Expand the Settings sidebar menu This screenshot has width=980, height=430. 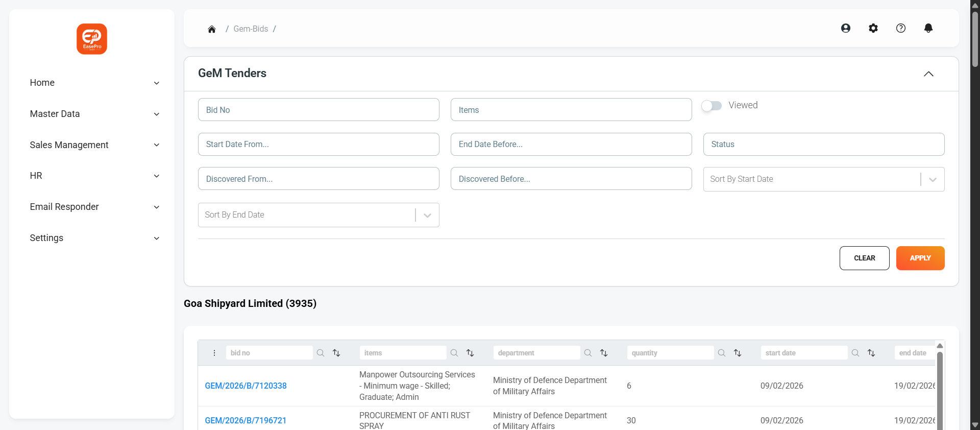[x=94, y=238]
